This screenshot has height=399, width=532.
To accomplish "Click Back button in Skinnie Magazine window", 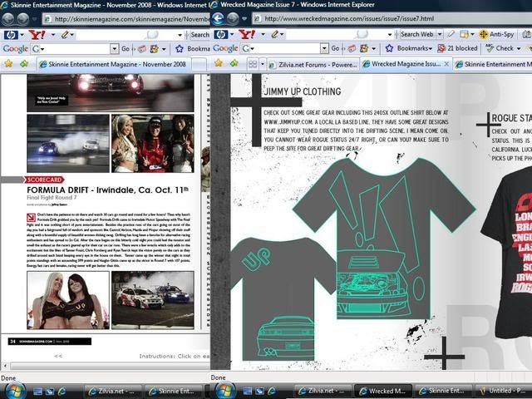I will click(8, 19).
